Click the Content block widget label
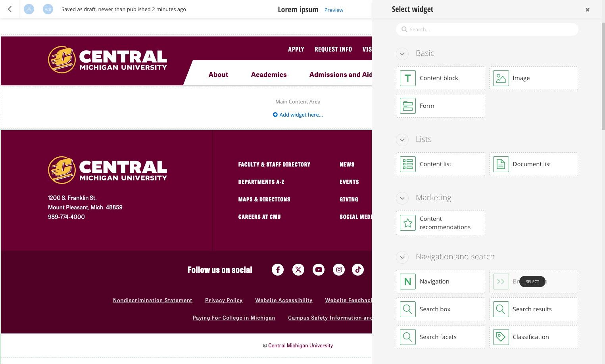This screenshot has height=364, width=605. pos(439,78)
